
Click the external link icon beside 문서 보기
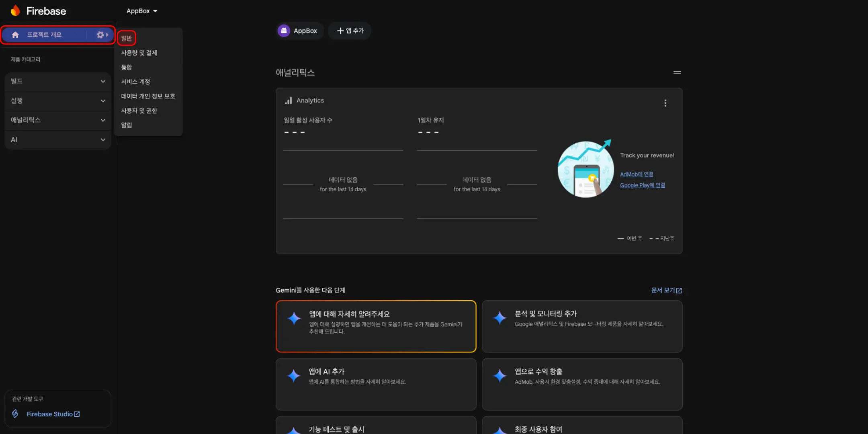(679, 291)
